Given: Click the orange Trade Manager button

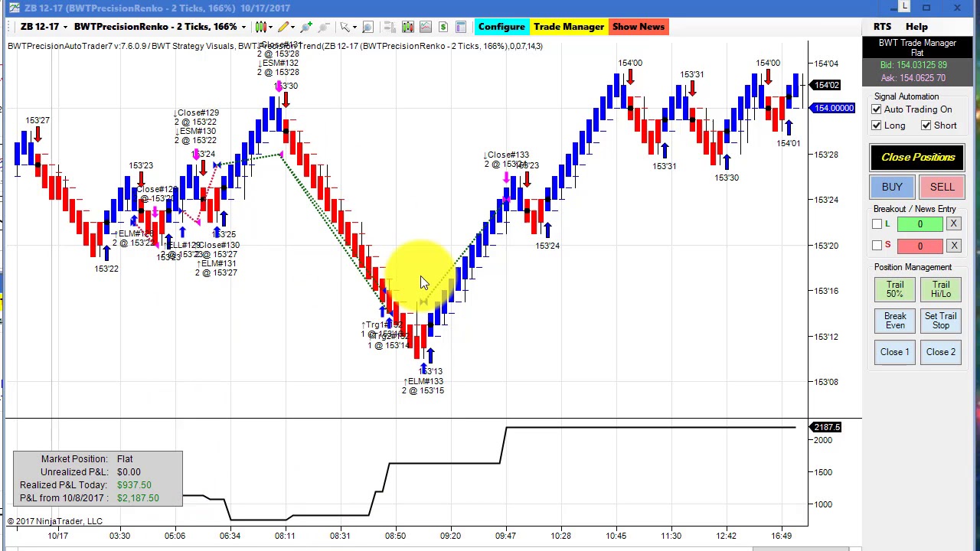Looking at the screenshot, I should 569,27.
